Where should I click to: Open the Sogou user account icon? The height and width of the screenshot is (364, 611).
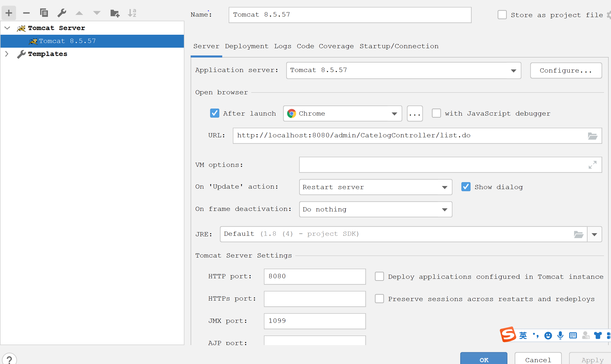pos(586,336)
